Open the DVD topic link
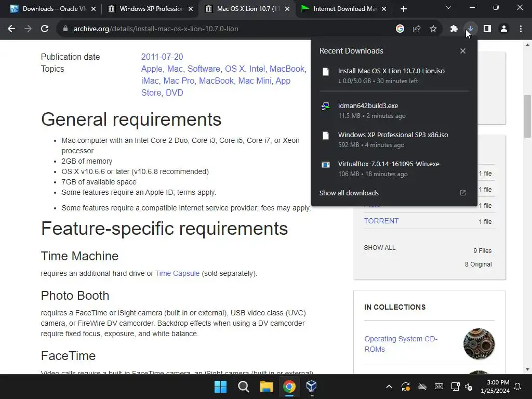The image size is (532, 399). [x=175, y=92]
